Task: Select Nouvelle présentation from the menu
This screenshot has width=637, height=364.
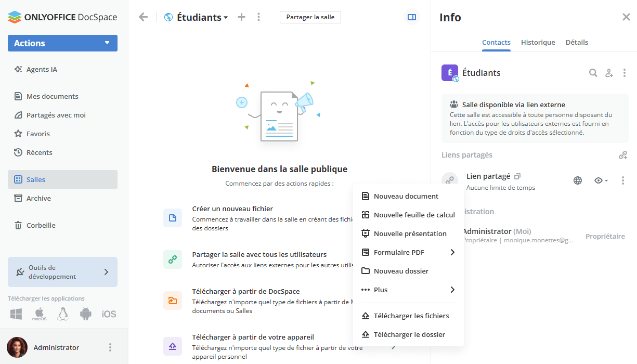Action: click(x=410, y=233)
